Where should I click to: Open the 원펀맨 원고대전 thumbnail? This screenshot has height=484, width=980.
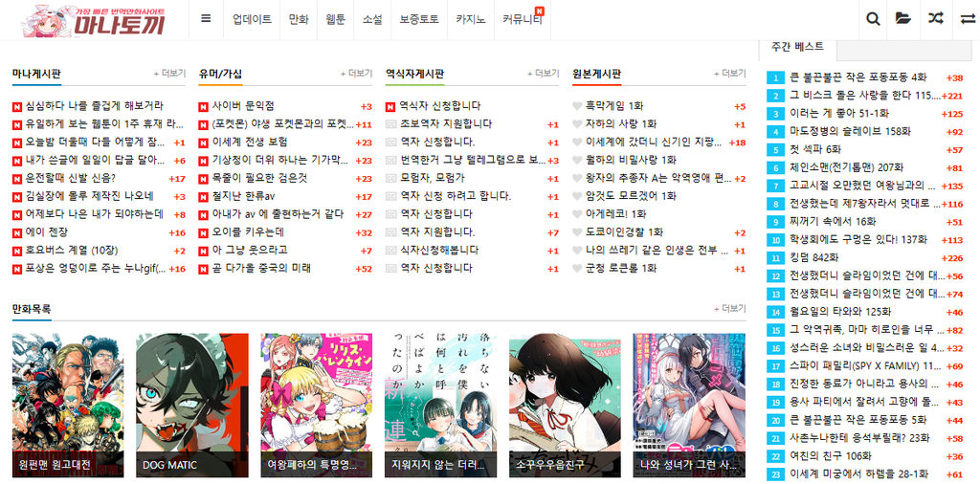[x=68, y=406]
